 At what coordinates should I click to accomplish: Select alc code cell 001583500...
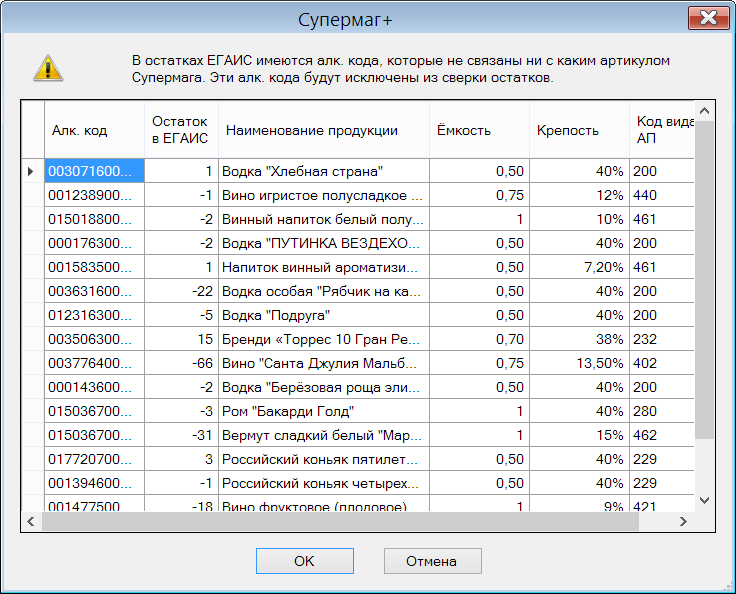(94, 267)
